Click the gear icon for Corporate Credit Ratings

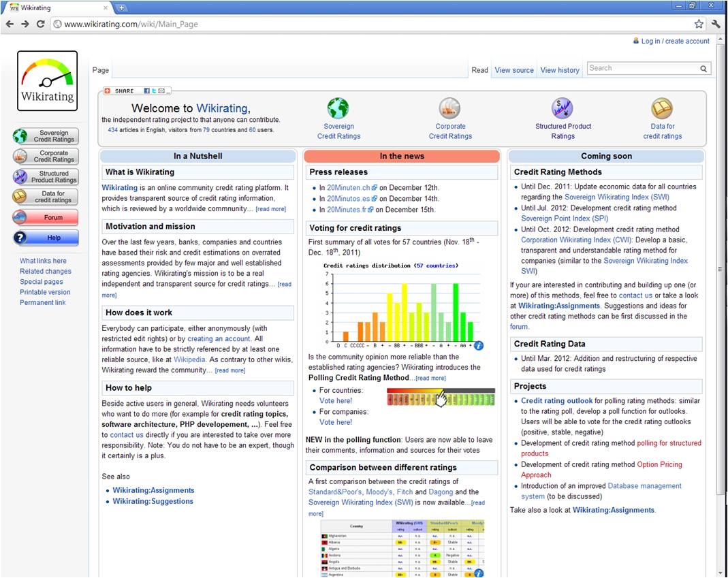click(x=450, y=108)
